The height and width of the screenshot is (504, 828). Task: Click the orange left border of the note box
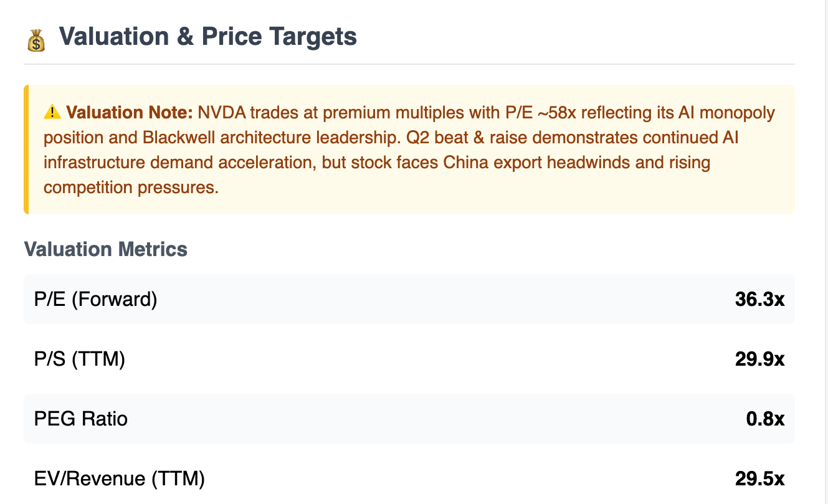26,150
